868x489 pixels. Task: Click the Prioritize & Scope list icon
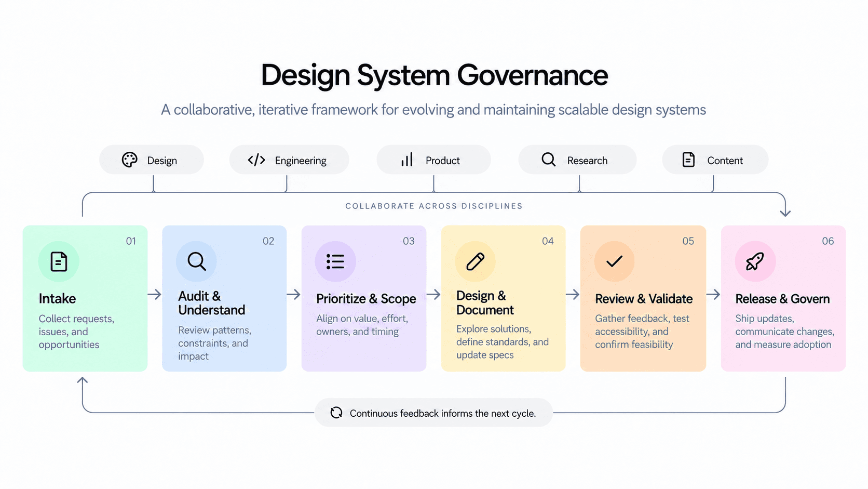tap(335, 261)
